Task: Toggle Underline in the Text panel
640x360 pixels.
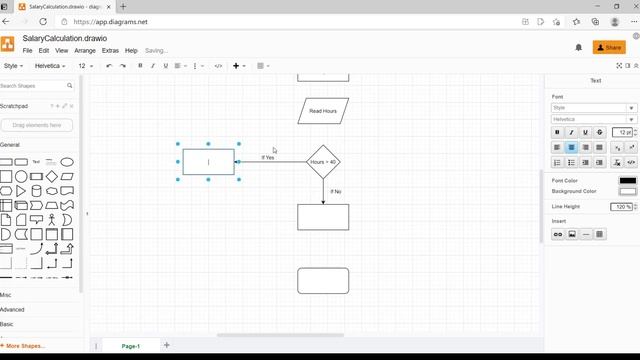Action: pyautogui.click(x=585, y=132)
